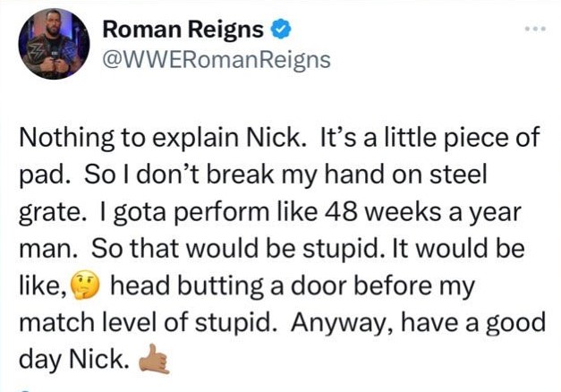Click "Anyway, have a good" text
Screen dimensions: 561x392
pyautogui.click(x=418, y=323)
